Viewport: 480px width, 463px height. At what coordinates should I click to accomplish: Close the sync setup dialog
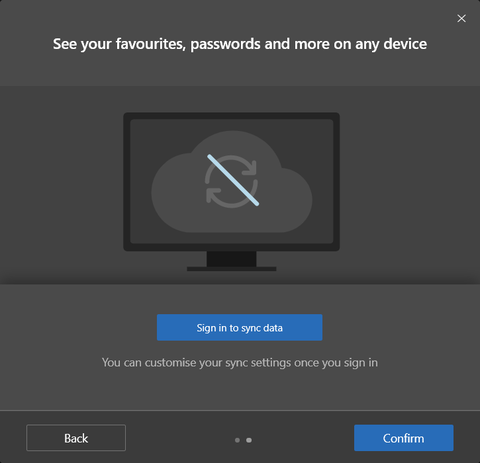[461, 18]
